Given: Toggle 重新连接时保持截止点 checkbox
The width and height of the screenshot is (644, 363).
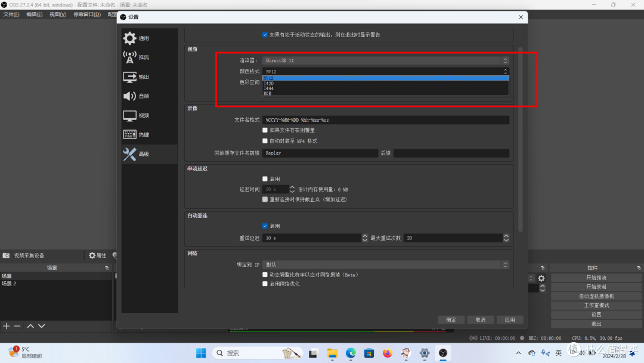Looking at the screenshot, I should click(x=265, y=199).
